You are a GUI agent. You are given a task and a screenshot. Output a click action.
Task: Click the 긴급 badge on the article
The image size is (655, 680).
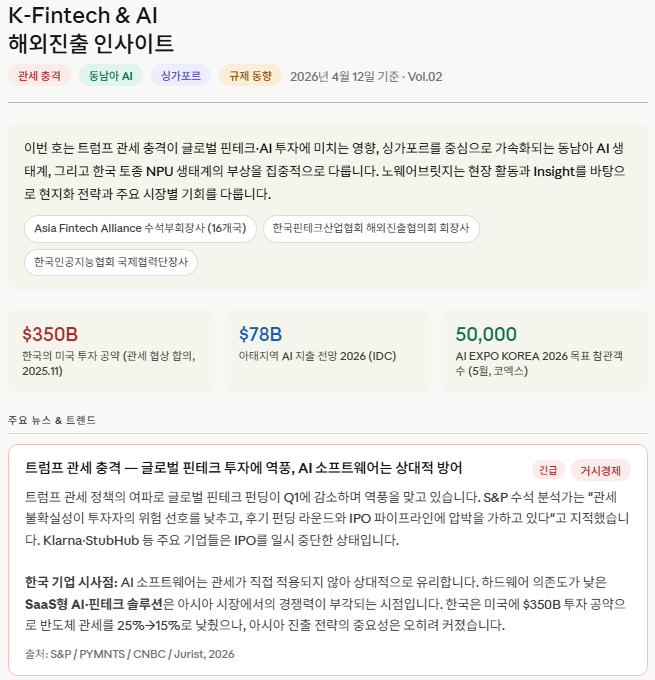tap(548, 470)
